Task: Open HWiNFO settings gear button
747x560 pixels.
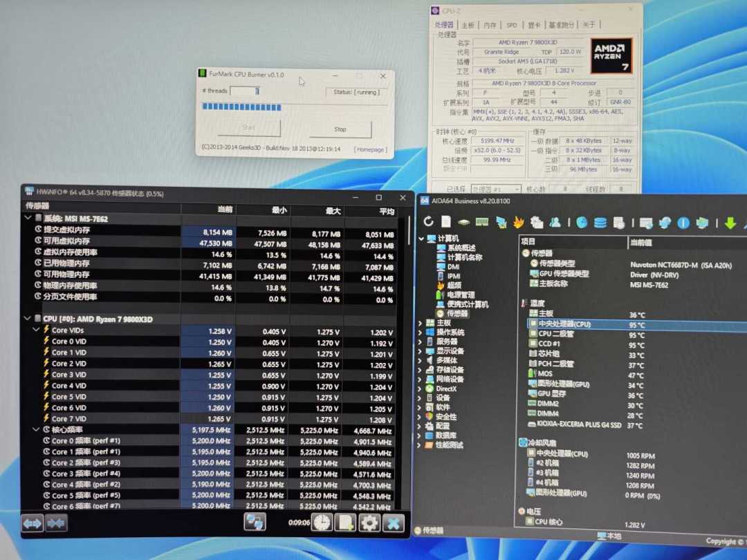Action: tap(369, 523)
